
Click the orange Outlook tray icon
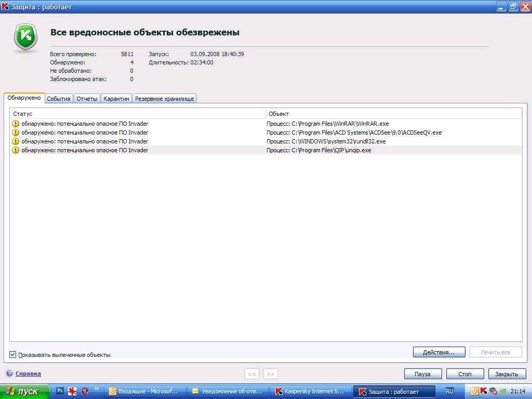point(475,391)
